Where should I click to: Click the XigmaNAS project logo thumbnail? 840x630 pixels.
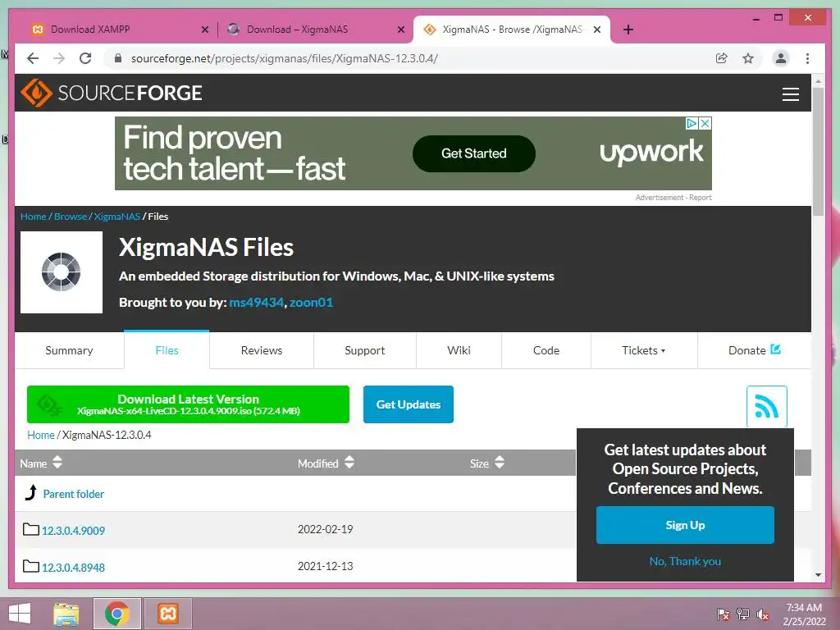[x=61, y=272]
